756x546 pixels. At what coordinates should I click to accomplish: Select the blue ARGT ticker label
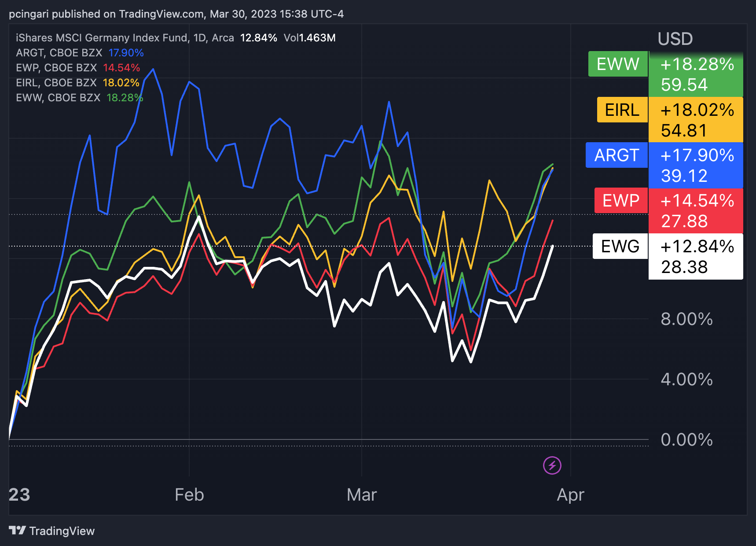pos(617,155)
